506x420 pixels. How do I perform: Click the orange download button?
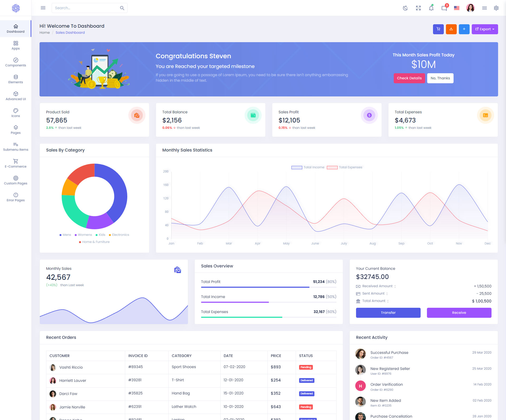(451, 29)
